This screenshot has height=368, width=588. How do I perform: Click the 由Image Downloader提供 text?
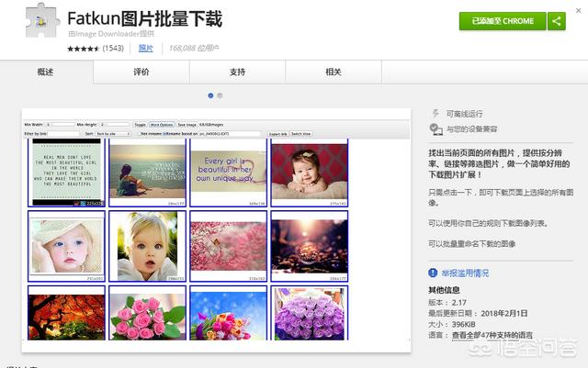[111, 34]
